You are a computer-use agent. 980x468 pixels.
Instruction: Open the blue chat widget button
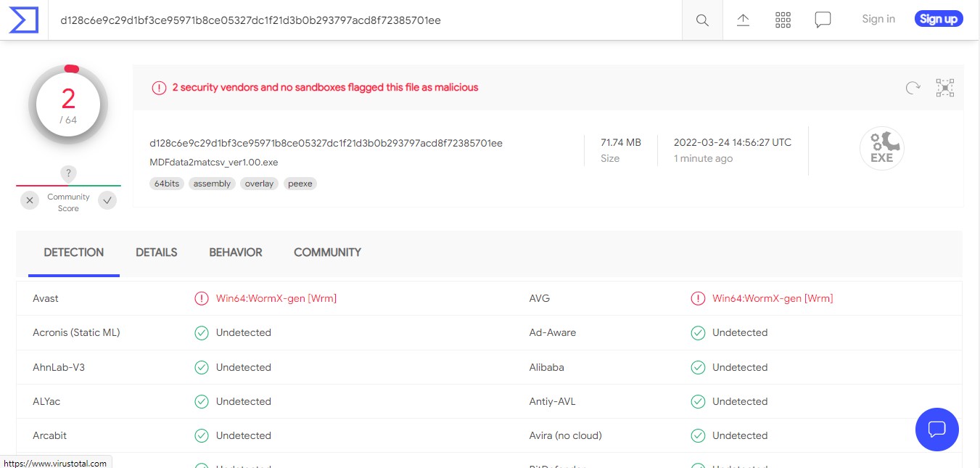[x=937, y=429]
